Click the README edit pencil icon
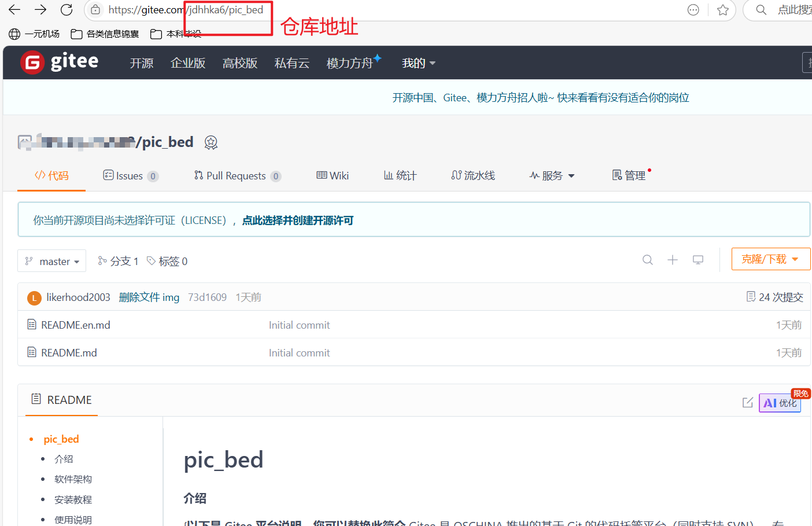The height and width of the screenshot is (526, 812). point(747,403)
